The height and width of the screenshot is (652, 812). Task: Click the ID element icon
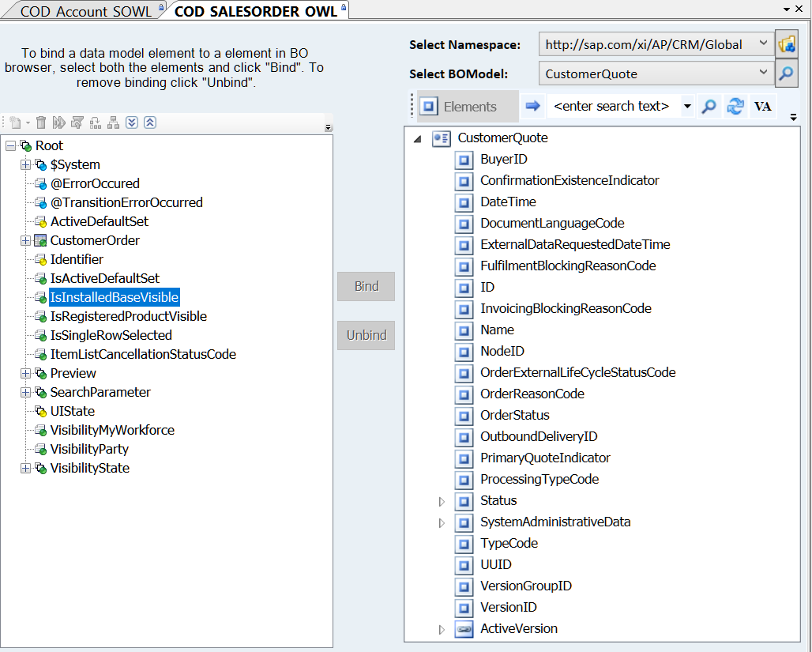(x=464, y=288)
